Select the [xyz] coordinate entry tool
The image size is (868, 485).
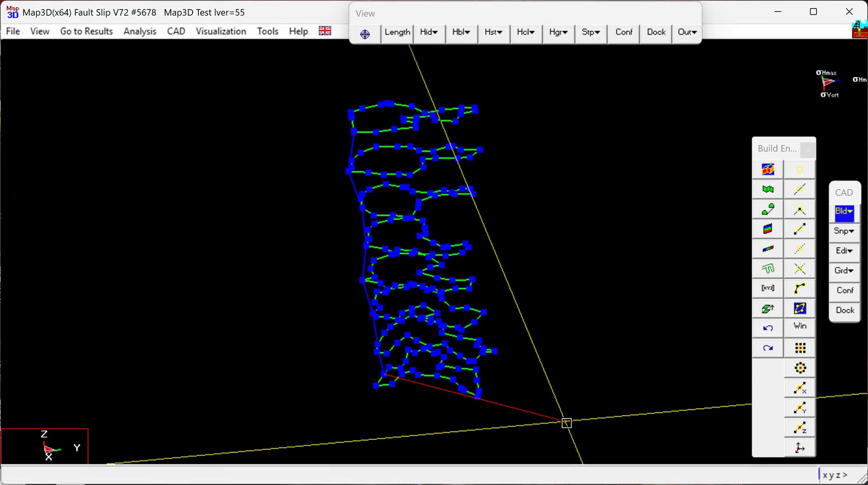[768, 288]
